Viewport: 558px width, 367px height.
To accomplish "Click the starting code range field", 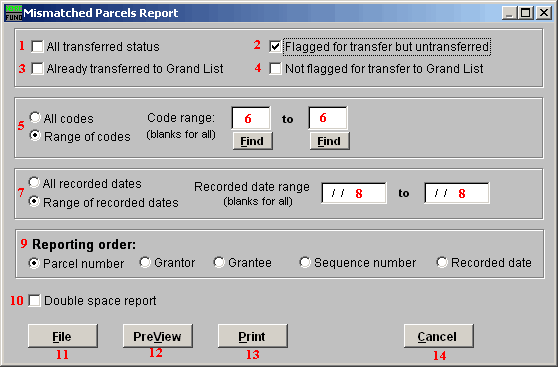I will coord(251,118).
